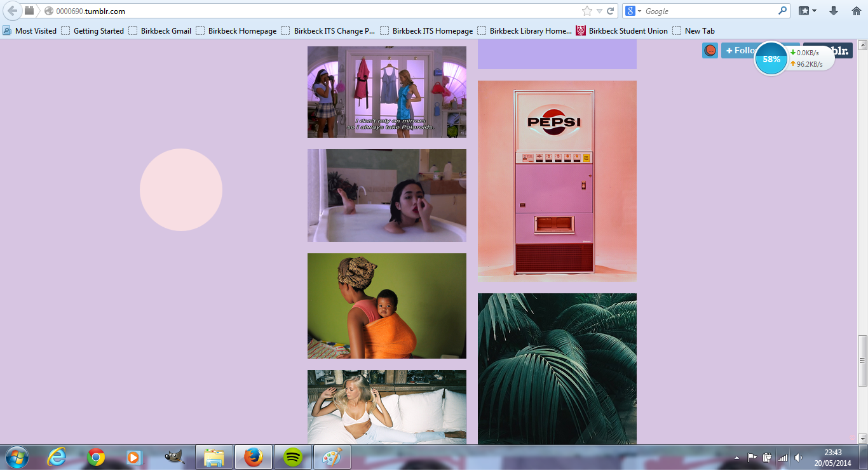The image size is (868, 471).
Task: Open the Polaroids movie still post
Action: 387,92
